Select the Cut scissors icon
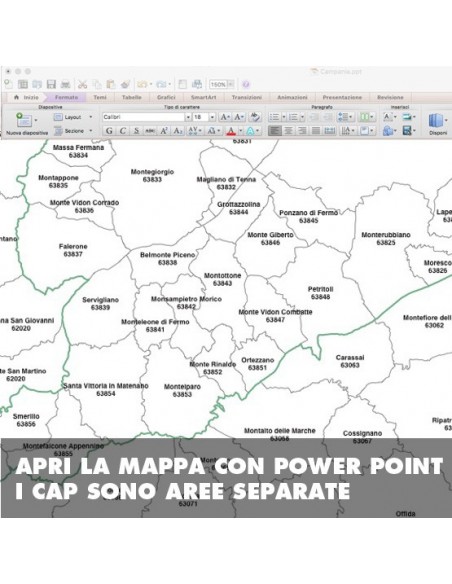Viewport: 452px width, 584px height. (x=82, y=84)
